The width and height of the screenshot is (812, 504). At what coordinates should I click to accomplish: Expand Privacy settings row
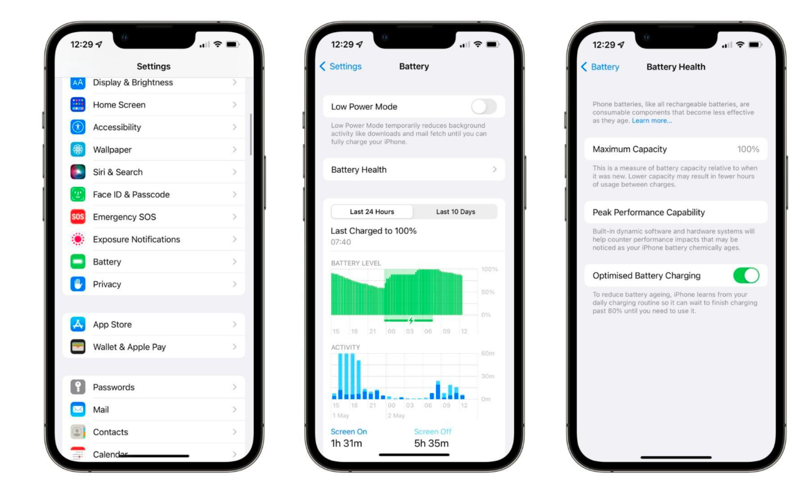pos(151,284)
